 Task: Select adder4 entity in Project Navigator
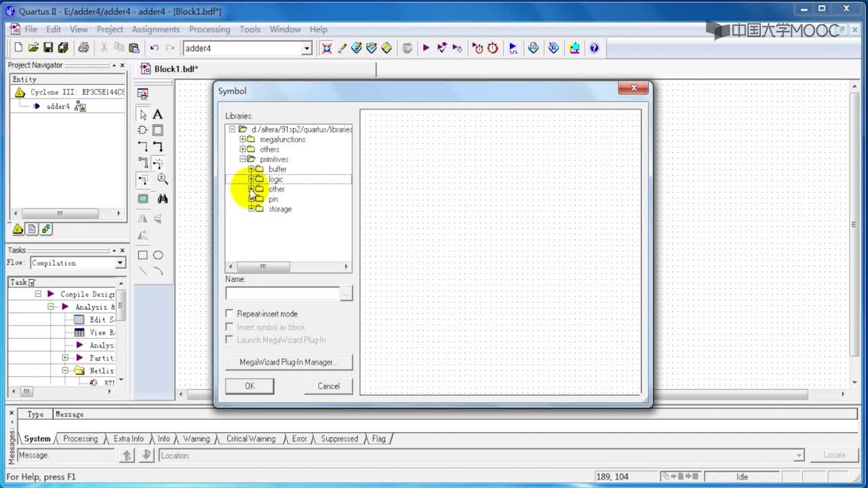point(58,106)
